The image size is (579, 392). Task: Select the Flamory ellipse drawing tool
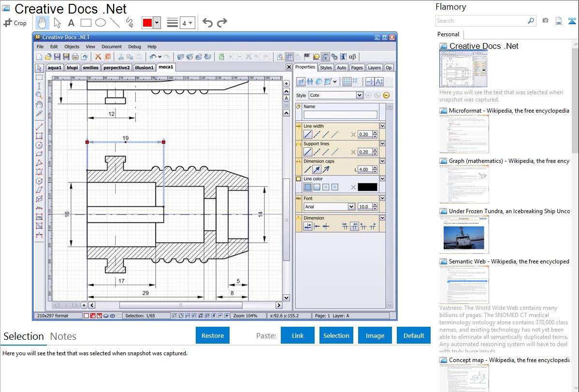pos(101,23)
